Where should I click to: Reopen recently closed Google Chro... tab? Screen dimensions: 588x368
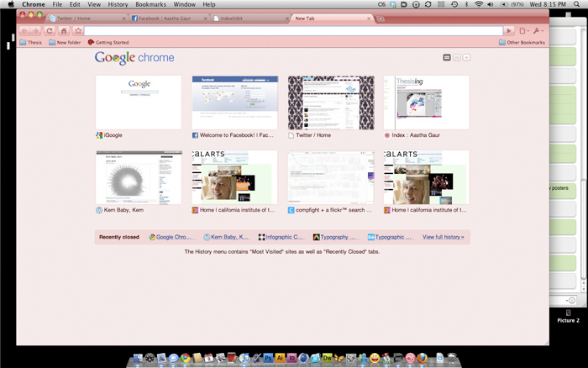(x=171, y=237)
